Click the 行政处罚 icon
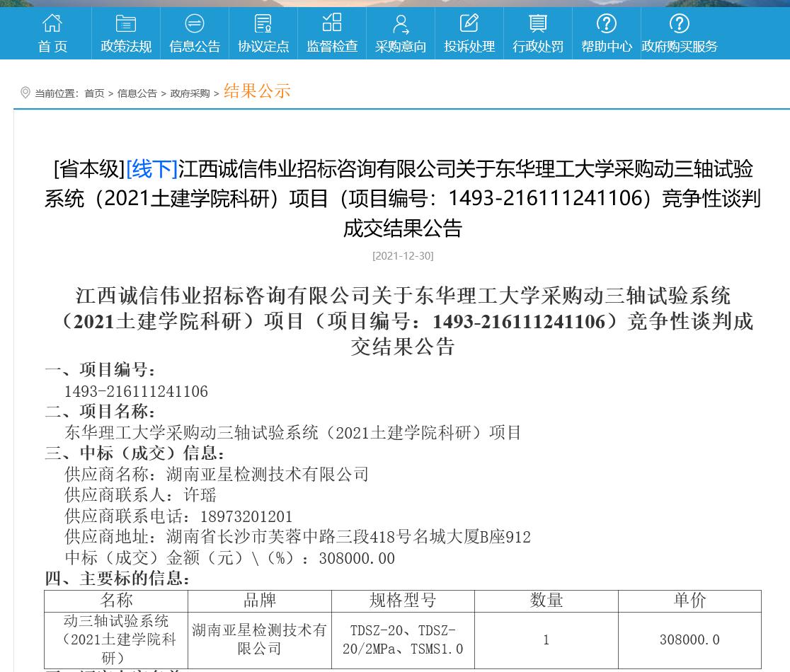 click(x=538, y=23)
